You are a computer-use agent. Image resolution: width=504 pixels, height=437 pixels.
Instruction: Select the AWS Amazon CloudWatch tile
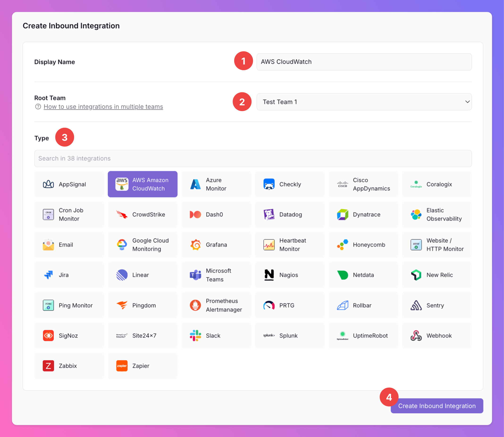tap(143, 184)
